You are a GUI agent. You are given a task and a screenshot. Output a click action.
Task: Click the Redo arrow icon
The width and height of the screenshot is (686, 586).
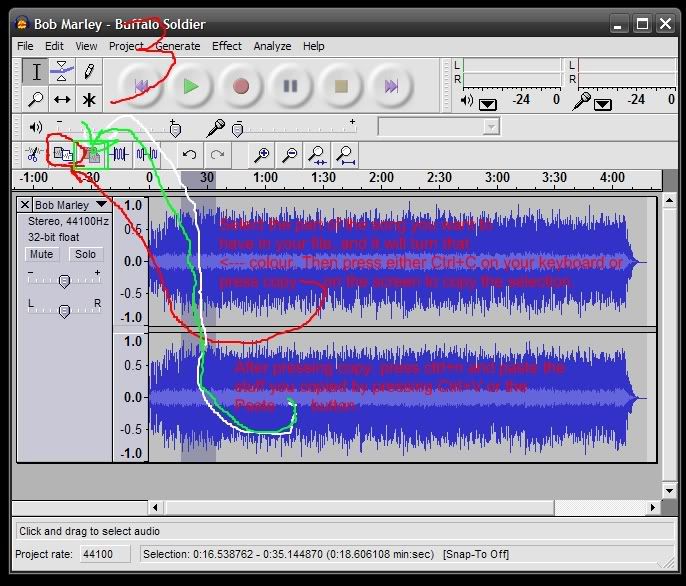pyautogui.click(x=217, y=154)
